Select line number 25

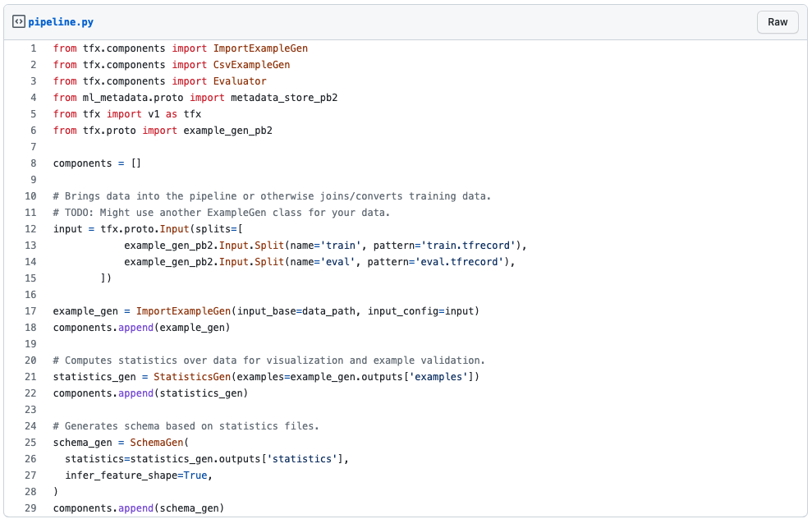[31, 443]
